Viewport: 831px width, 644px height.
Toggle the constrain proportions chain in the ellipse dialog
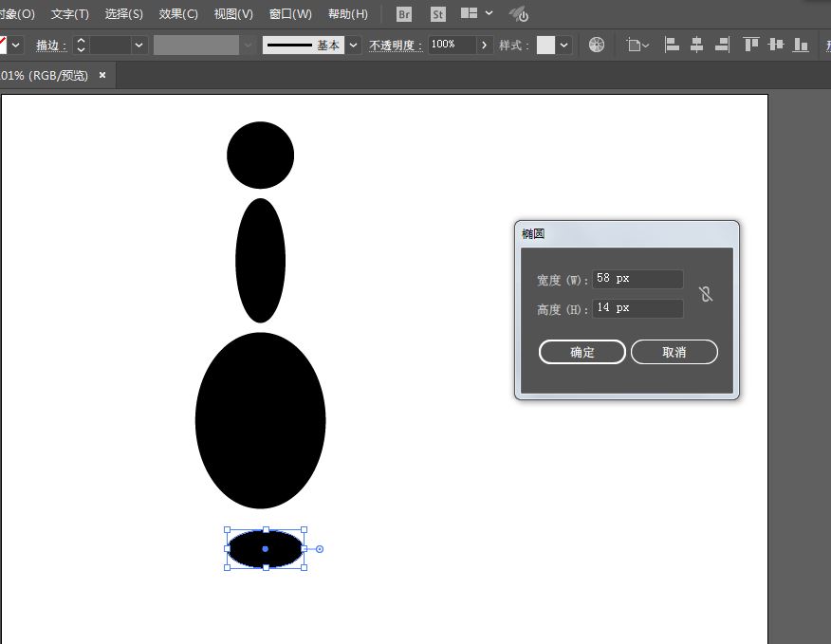pos(706,294)
